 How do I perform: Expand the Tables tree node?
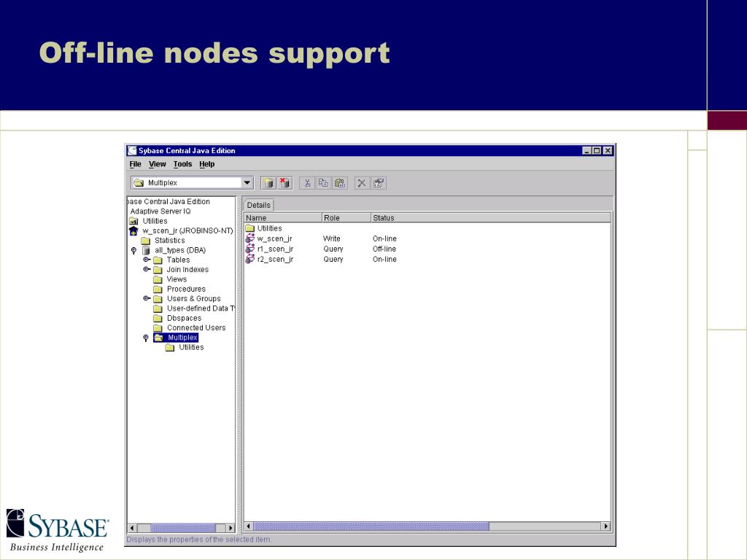(x=147, y=260)
